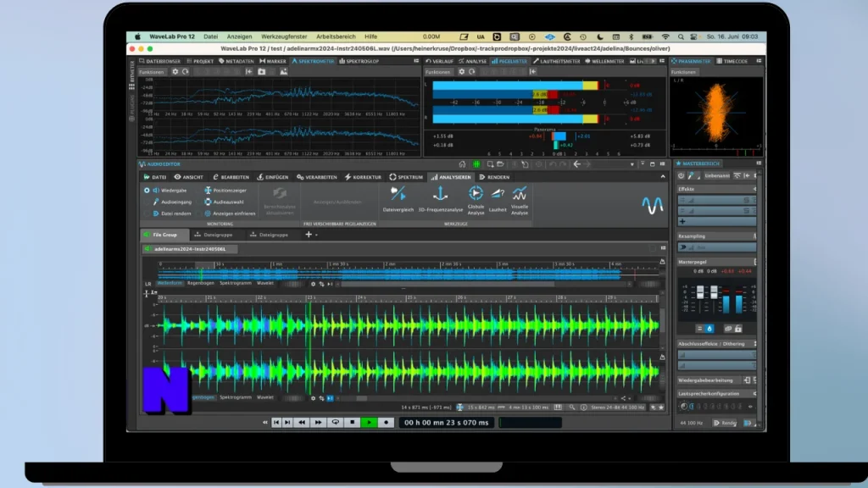This screenshot has width=868, height=488.
Task: Open the Funktionen menu in the spectrometer panel
Action: pyautogui.click(x=152, y=72)
